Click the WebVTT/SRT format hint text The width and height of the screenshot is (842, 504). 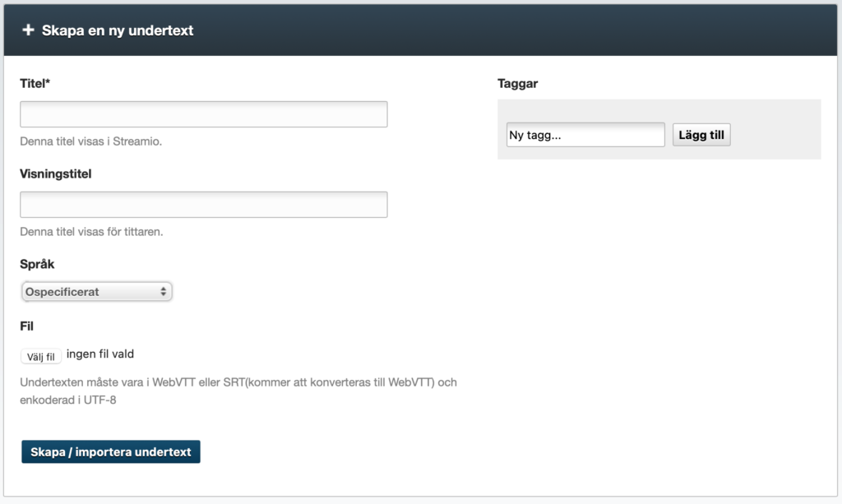238,391
